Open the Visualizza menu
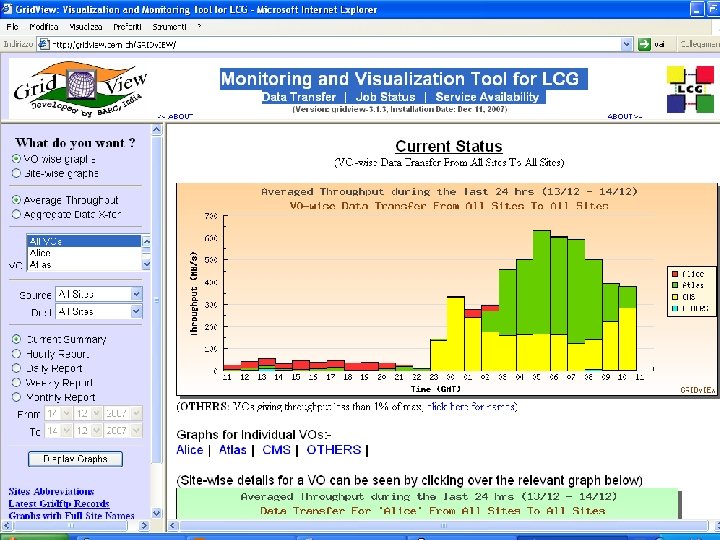 coord(85,27)
